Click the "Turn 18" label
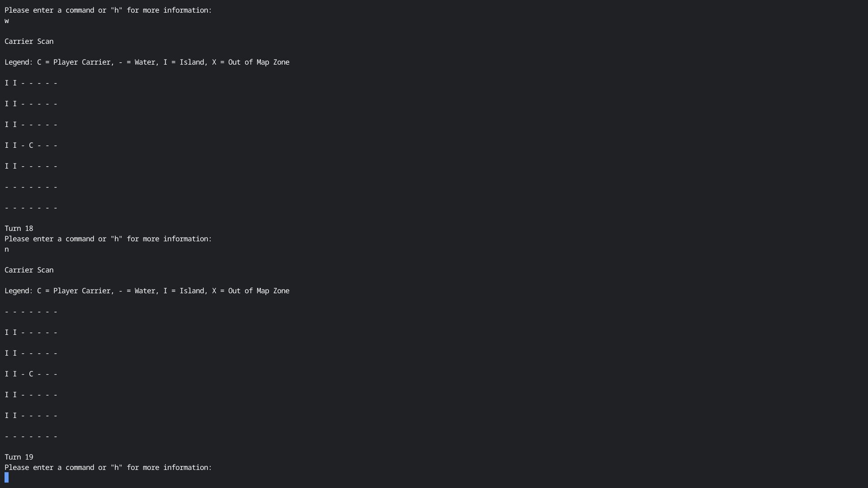Image resolution: width=868 pixels, height=488 pixels. (x=19, y=228)
